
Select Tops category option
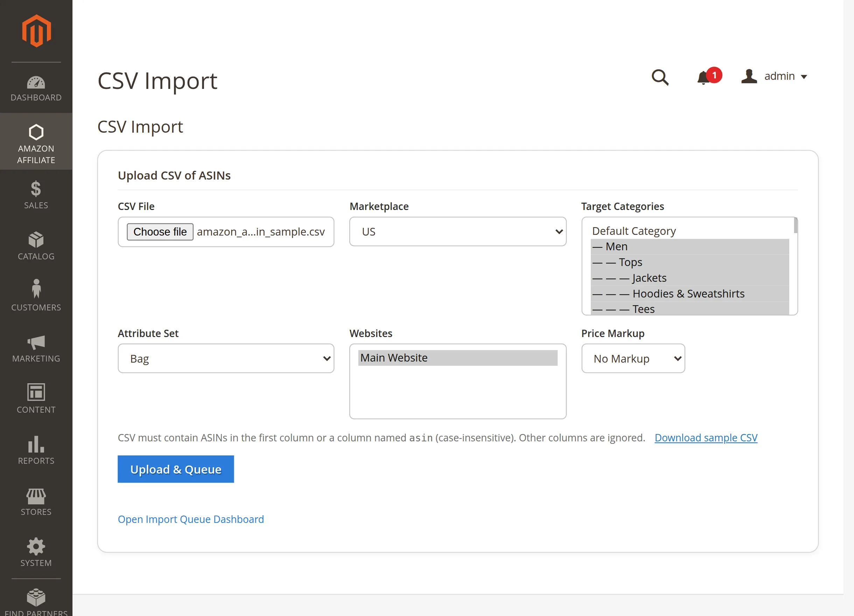[x=690, y=262]
